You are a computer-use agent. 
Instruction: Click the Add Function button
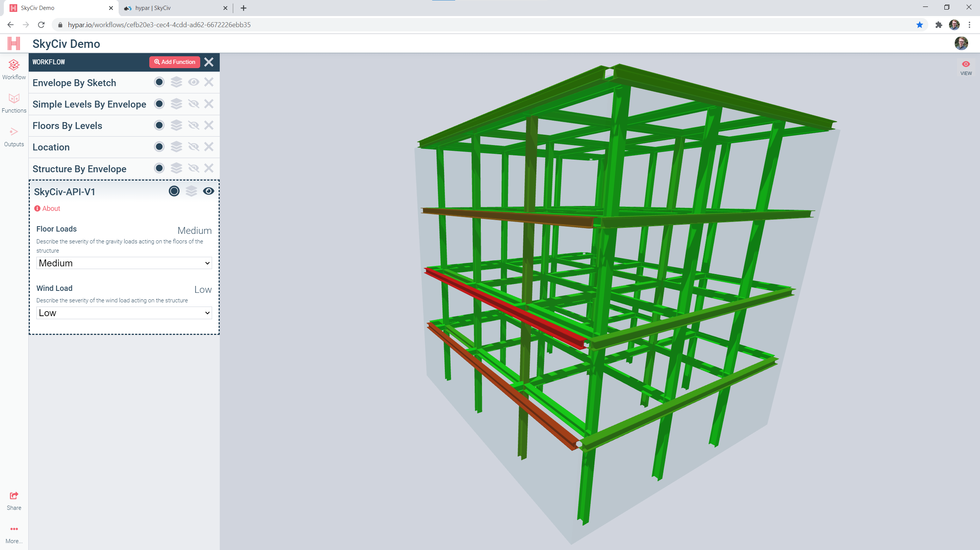pos(174,62)
